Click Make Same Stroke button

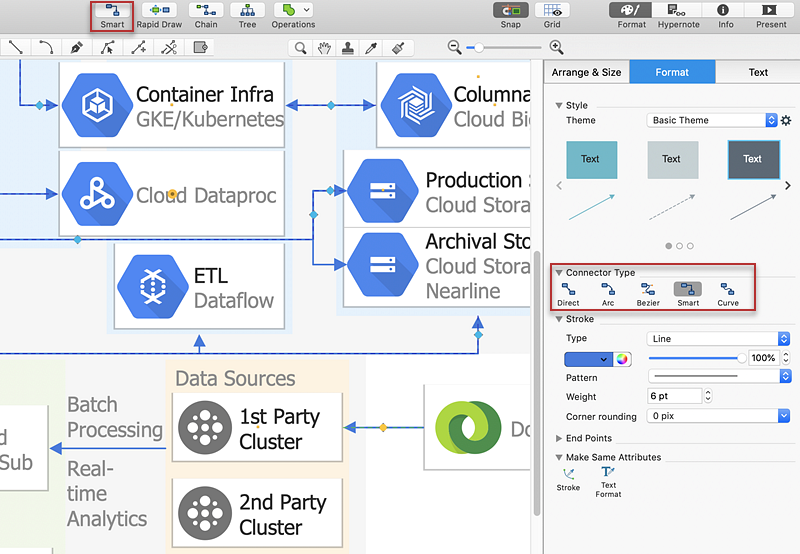[568, 480]
